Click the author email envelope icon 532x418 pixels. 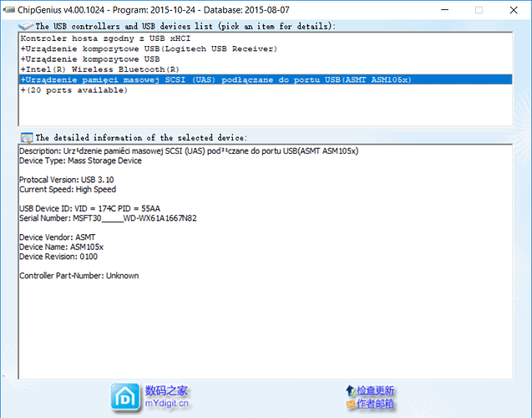coord(351,404)
